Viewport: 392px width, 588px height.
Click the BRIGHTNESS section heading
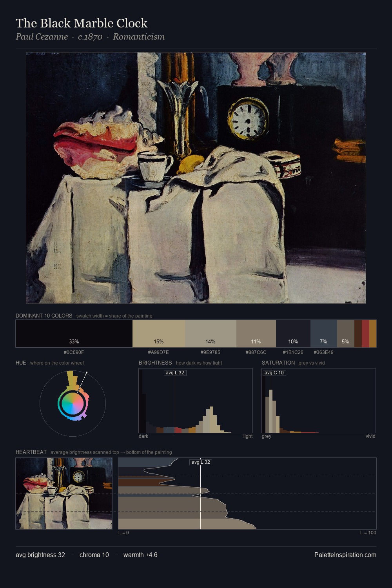click(155, 363)
